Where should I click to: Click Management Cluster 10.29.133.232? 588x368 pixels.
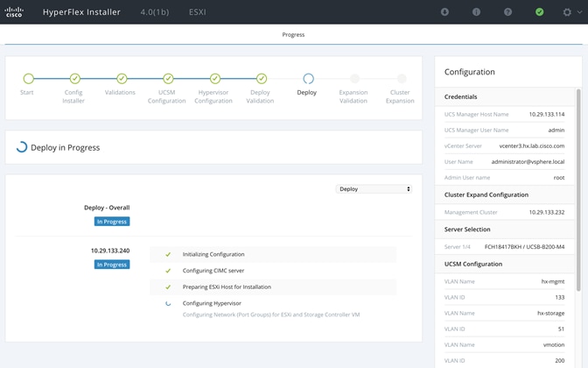tap(546, 212)
